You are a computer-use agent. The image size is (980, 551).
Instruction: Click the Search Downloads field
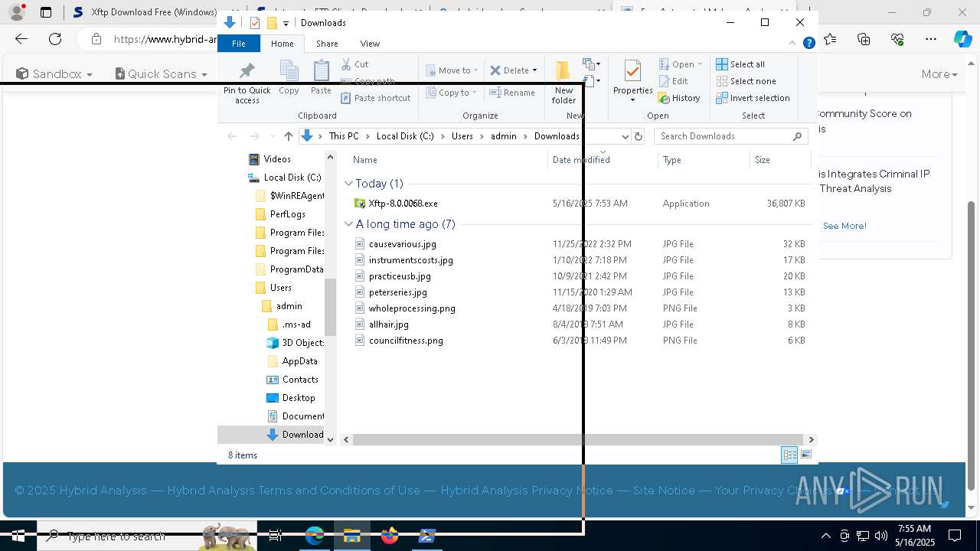pyautogui.click(x=731, y=136)
